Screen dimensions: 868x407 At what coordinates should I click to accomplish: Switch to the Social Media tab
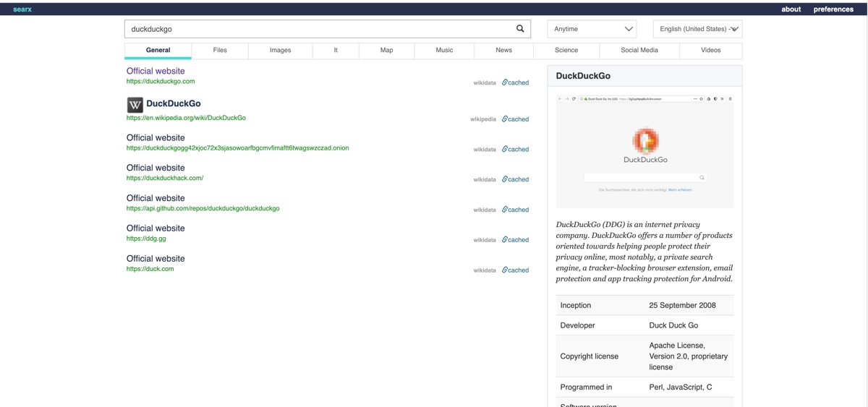(x=639, y=51)
